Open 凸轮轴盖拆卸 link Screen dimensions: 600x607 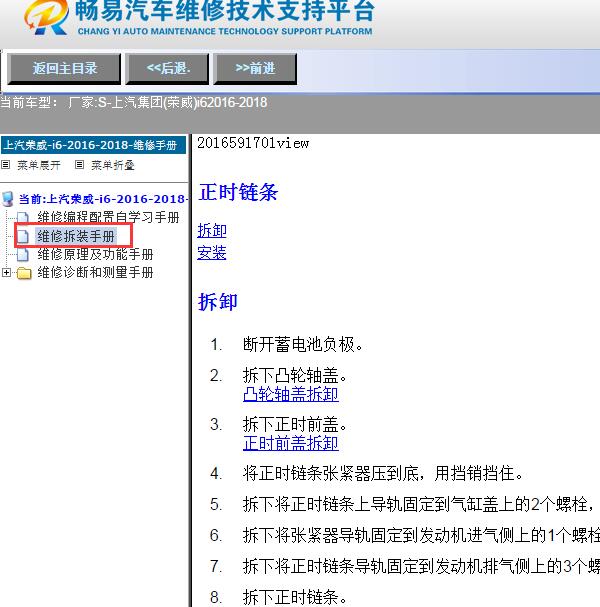(x=291, y=394)
